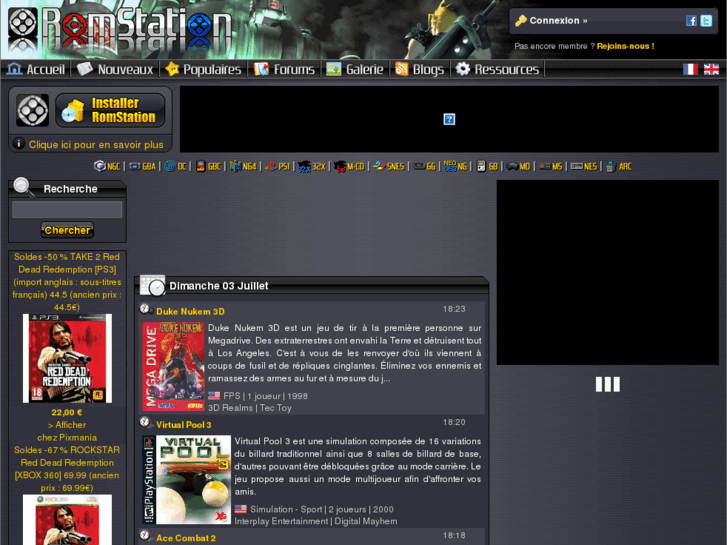The width and height of the screenshot is (727, 545).
Task: Open the N64 console category
Action: click(x=243, y=166)
